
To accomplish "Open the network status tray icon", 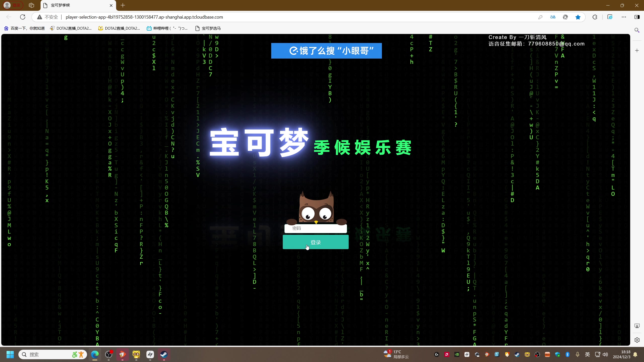I will tap(598, 354).
